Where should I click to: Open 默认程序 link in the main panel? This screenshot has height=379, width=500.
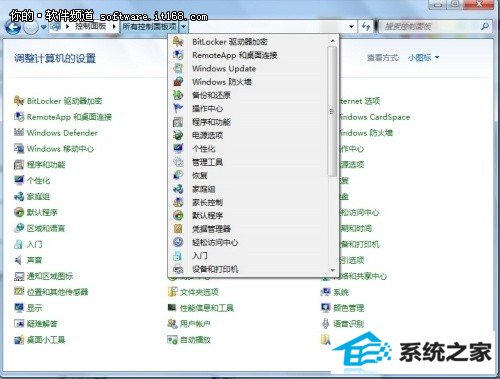pyautogui.click(x=42, y=212)
